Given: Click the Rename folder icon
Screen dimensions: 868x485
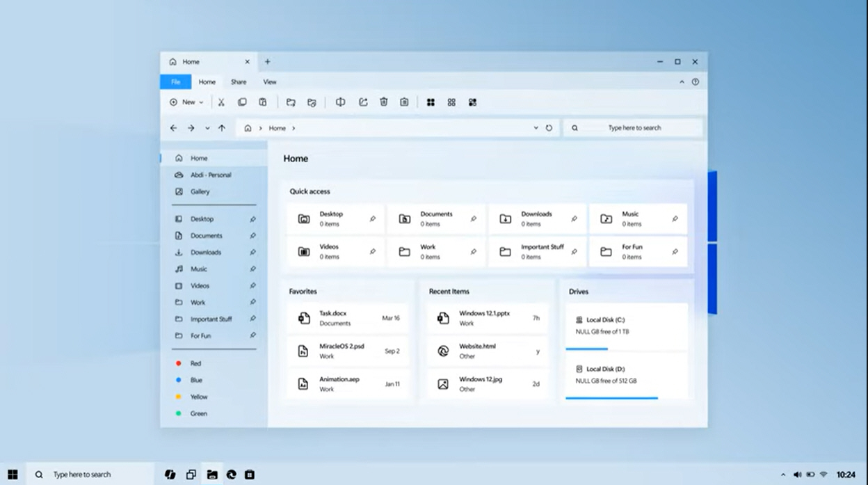Looking at the screenshot, I should tap(312, 102).
